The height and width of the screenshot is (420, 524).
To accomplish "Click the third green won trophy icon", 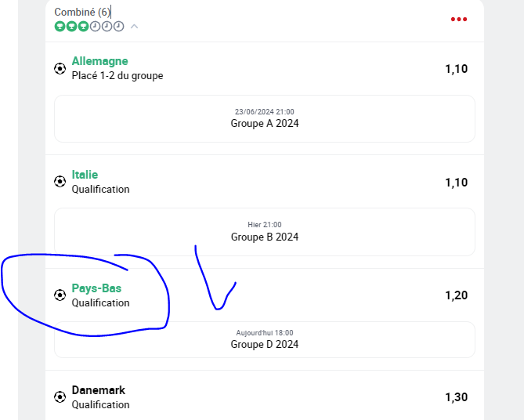I will [83, 26].
